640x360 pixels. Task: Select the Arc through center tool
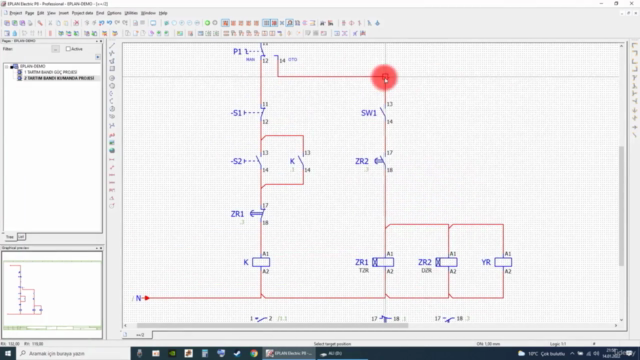[x=112, y=93]
